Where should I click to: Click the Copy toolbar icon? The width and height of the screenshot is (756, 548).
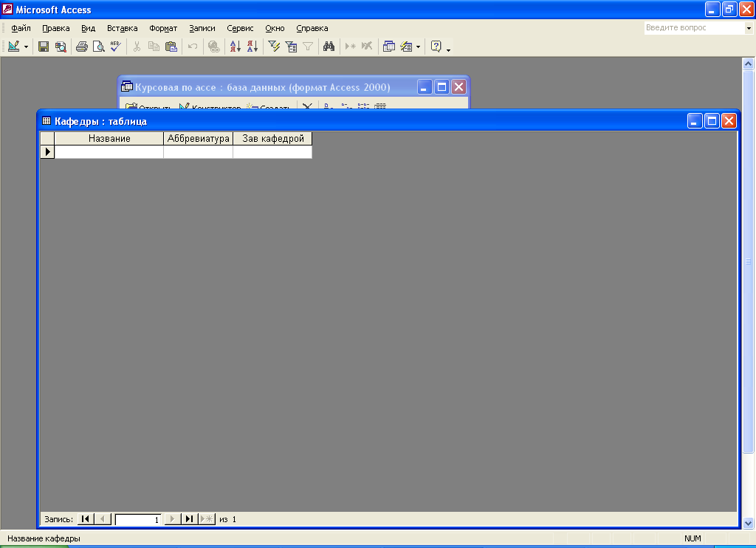154,47
